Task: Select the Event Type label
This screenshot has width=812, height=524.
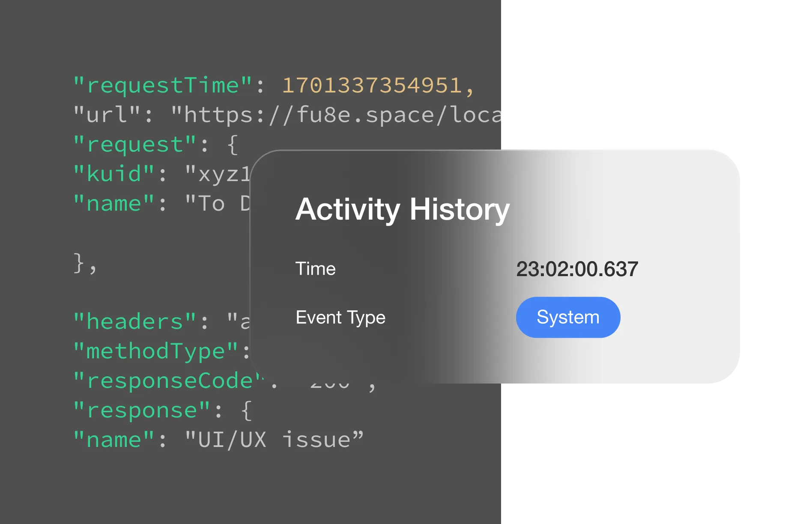Action: [340, 317]
